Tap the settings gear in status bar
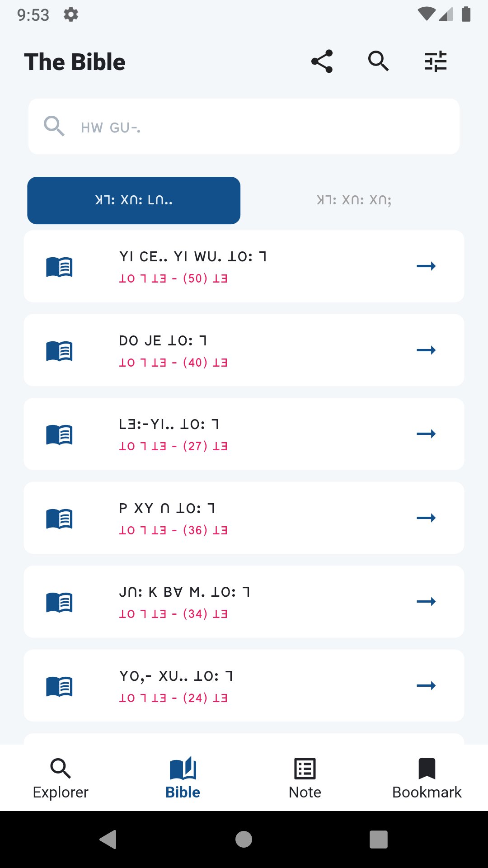 (71, 14)
